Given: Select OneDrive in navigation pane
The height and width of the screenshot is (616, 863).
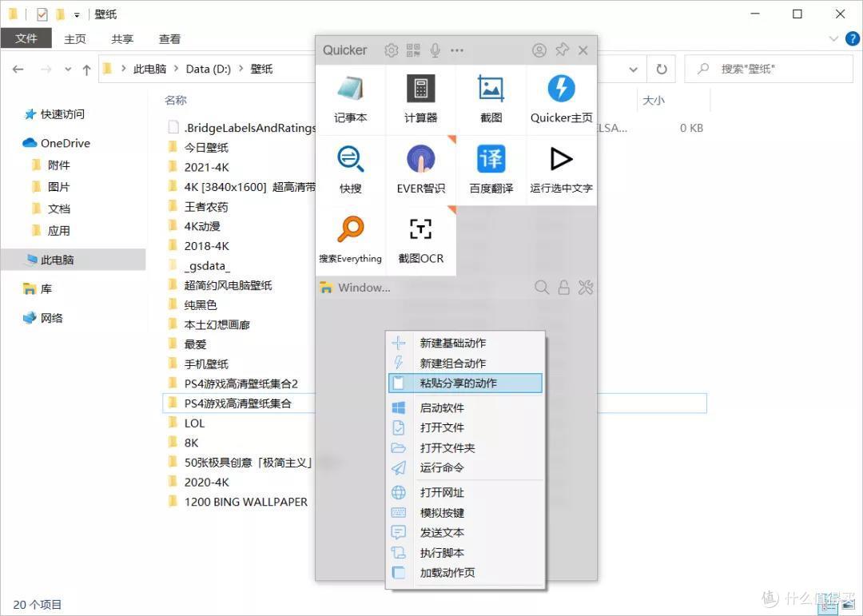Looking at the screenshot, I should 56,143.
